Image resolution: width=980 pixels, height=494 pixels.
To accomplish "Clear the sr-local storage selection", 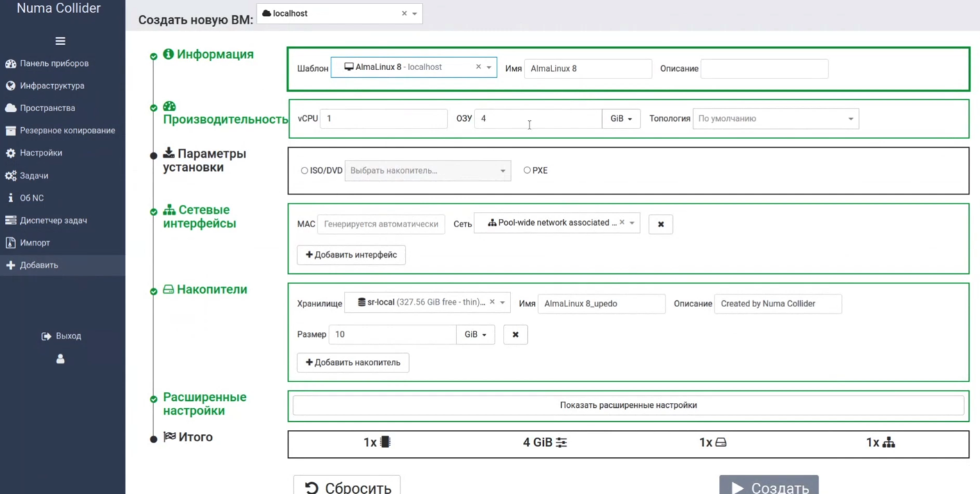I will click(492, 302).
